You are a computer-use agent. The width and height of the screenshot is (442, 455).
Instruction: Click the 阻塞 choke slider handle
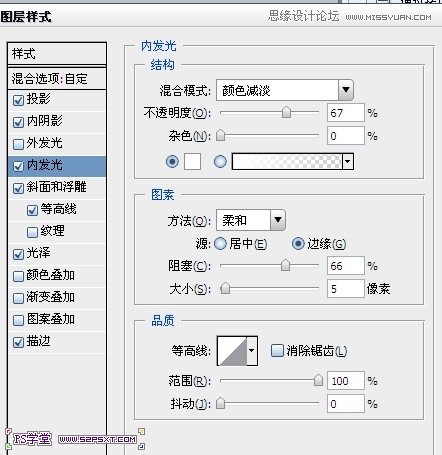(x=285, y=266)
